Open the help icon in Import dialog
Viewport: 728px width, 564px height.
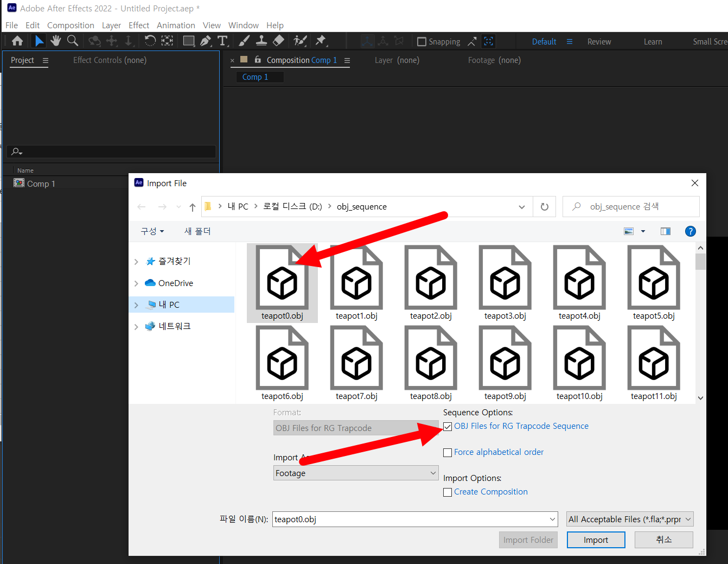click(691, 231)
